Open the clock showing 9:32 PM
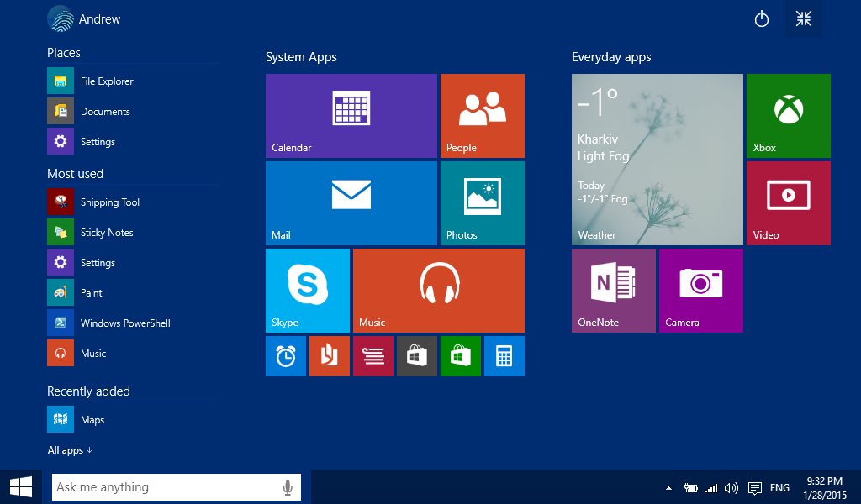The height and width of the screenshot is (504, 861). (x=825, y=487)
